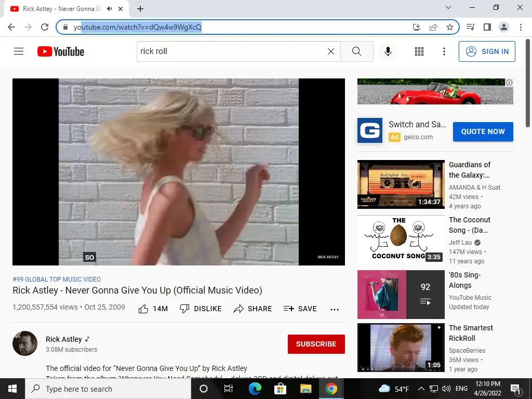Go to YouTube home via logo
Viewport: 532px width, 399px height.
pyautogui.click(x=61, y=51)
